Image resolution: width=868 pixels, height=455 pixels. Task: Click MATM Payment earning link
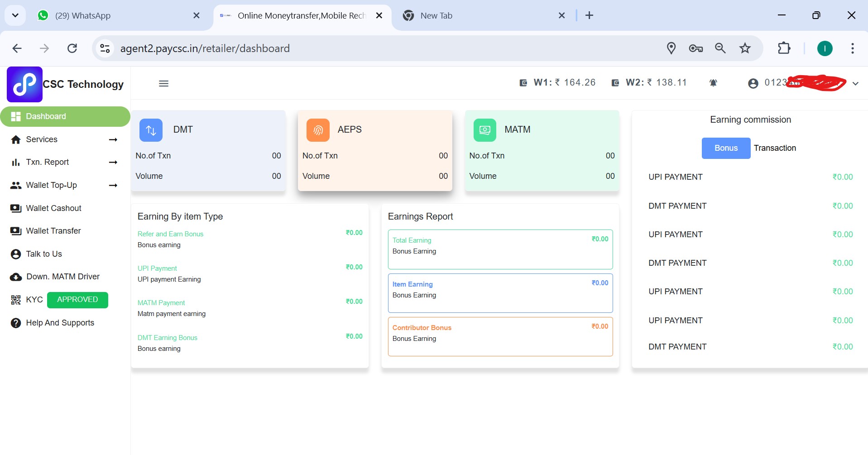[161, 303]
